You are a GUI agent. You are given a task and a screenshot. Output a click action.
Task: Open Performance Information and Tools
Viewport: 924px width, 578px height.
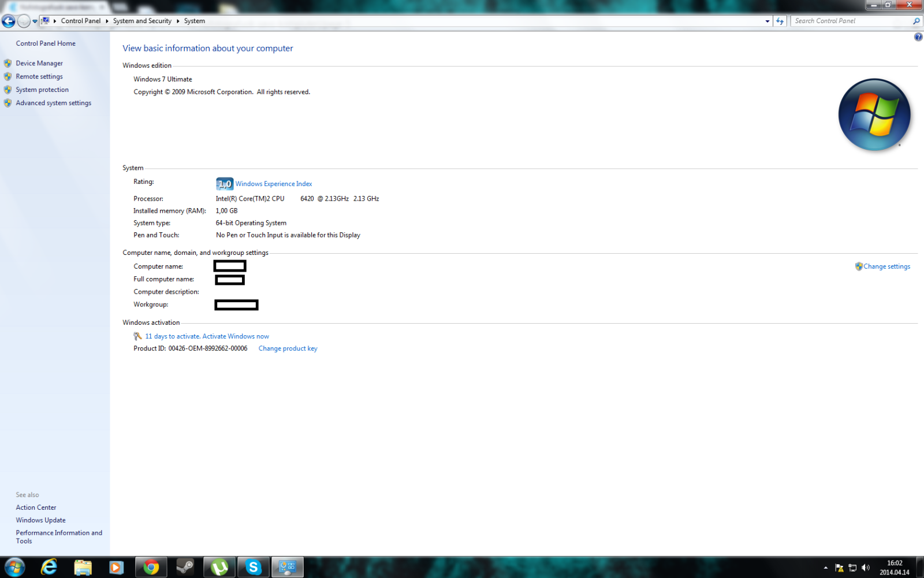pos(59,537)
